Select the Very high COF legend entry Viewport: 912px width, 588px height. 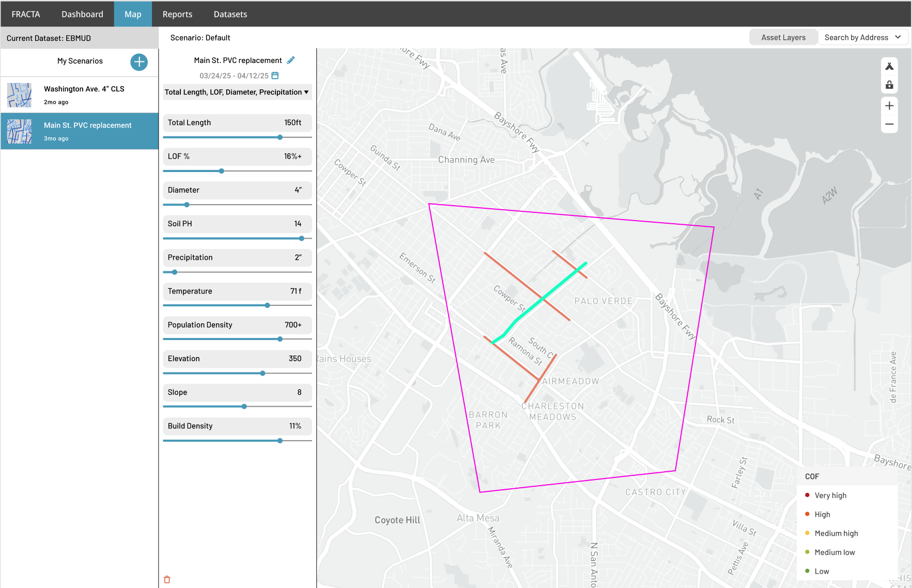pos(826,495)
